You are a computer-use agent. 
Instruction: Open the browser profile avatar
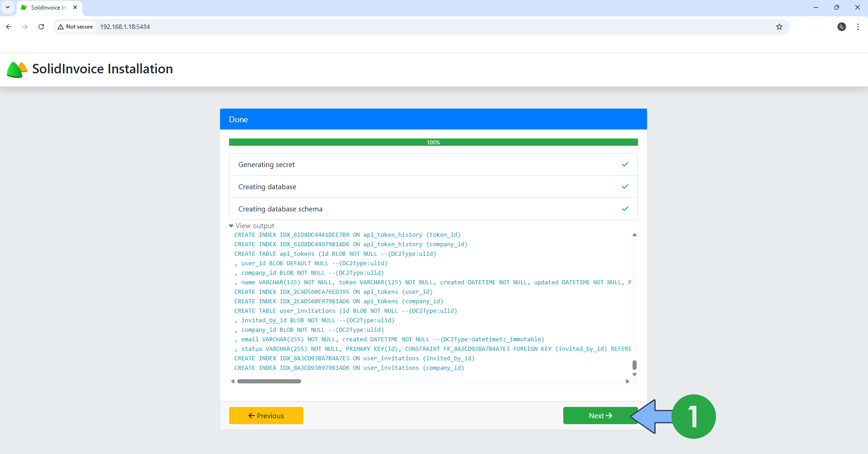(x=841, y=27)
